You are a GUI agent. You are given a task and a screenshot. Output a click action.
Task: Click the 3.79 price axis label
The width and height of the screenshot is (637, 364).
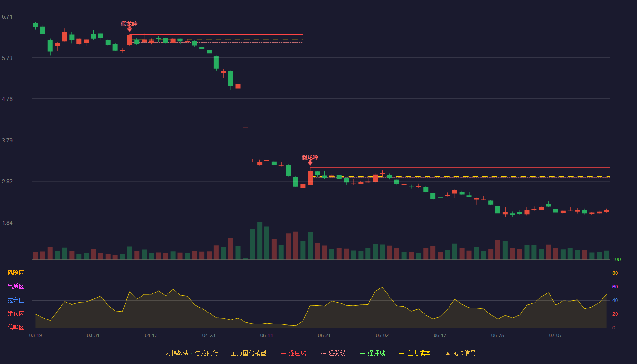[7, 141]
